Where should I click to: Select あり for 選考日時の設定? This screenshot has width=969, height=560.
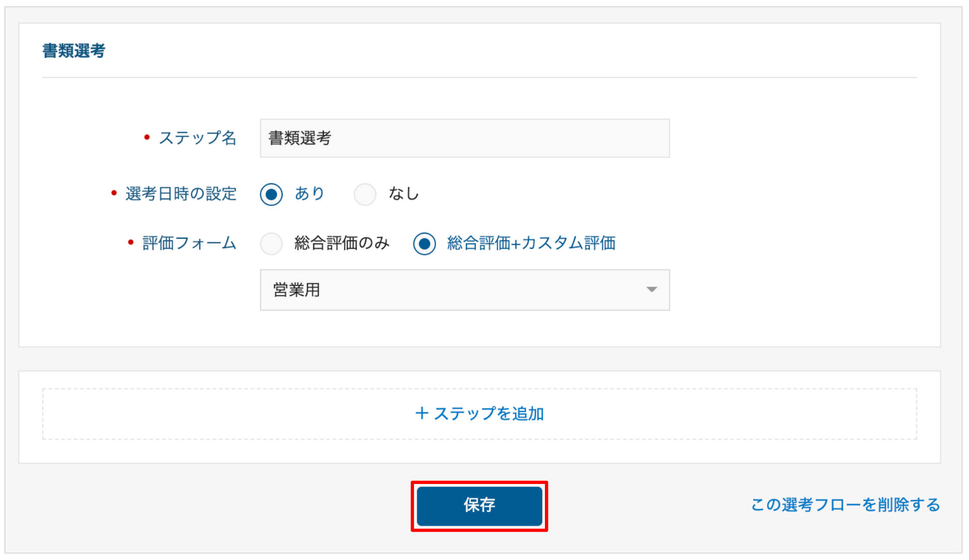[x=271, y=194]
